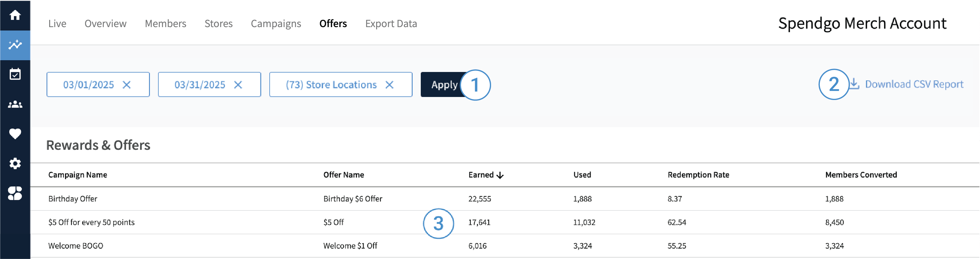The height and width of the screenshot is (259, 980).
Task: Switch to the Campaigns tab
Action: coord(276,23)
